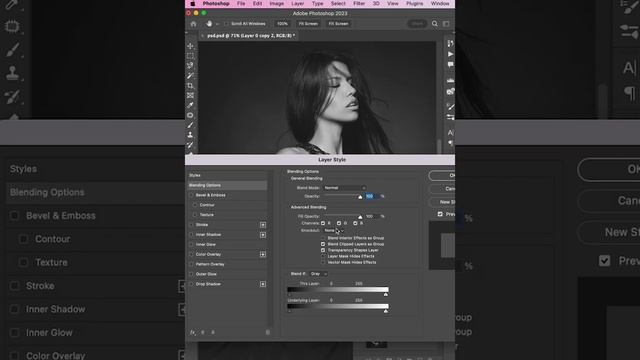
Task: Open the Character panel icon
Action: pyautogui.click(x=450, y=133)
